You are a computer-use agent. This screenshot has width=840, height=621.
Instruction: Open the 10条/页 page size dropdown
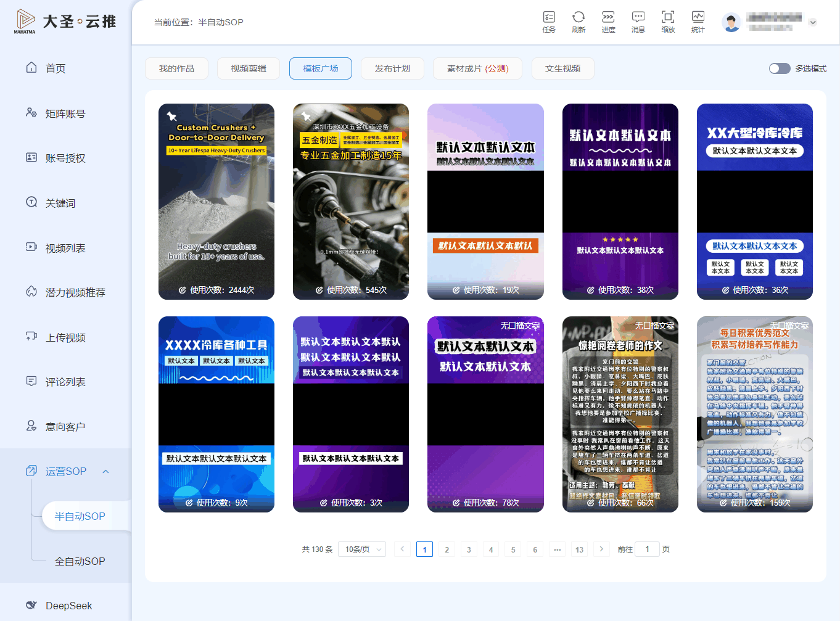point(362,549)
